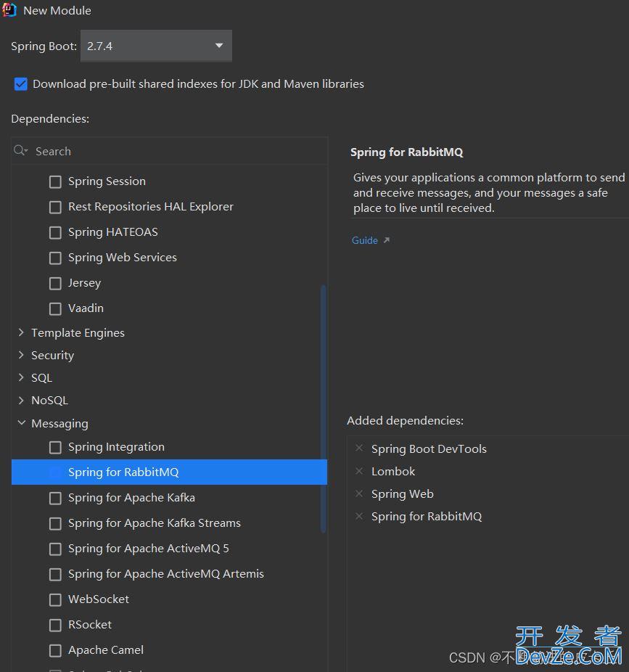Open the Spring Boot version dropdown
Screen dimensions: 629x672
[x=156, y=46]
